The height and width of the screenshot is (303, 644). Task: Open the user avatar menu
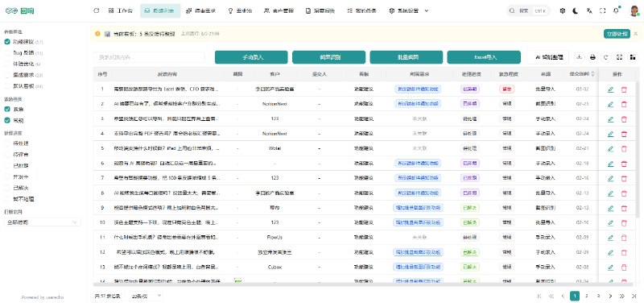point(634,10)
